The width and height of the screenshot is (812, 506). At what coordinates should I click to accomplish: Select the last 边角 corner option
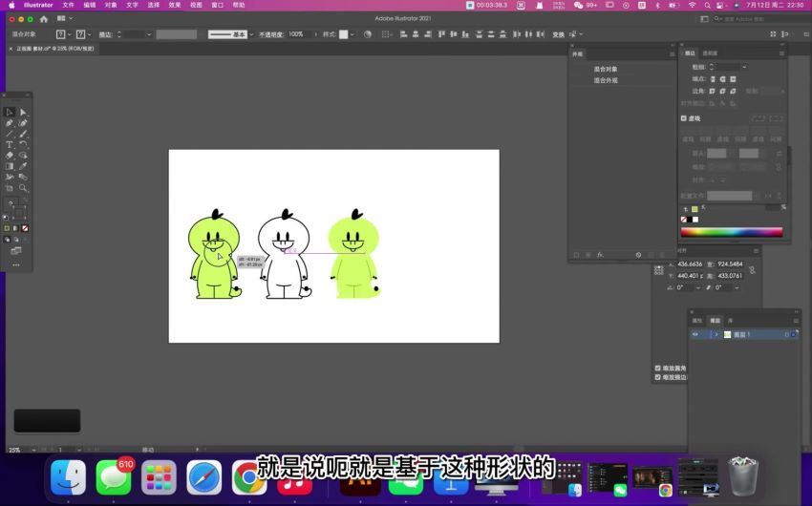pyautogui.click(x=733, y=91)
